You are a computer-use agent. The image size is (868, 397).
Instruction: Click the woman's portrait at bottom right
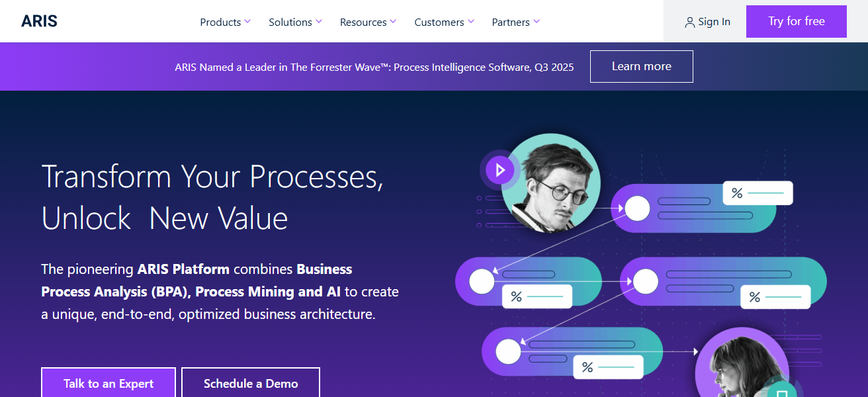pyautogui.click(x=741, y=368)
